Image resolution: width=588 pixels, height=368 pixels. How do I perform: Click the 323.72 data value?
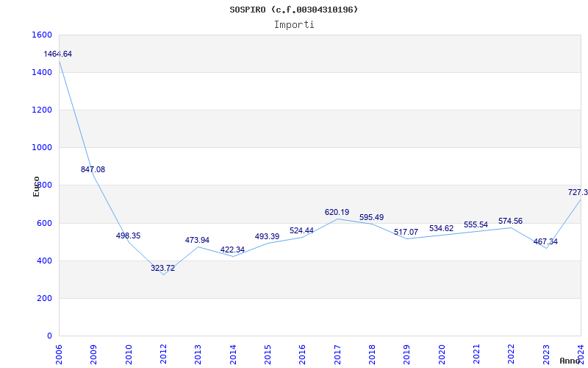pos(162,268)
